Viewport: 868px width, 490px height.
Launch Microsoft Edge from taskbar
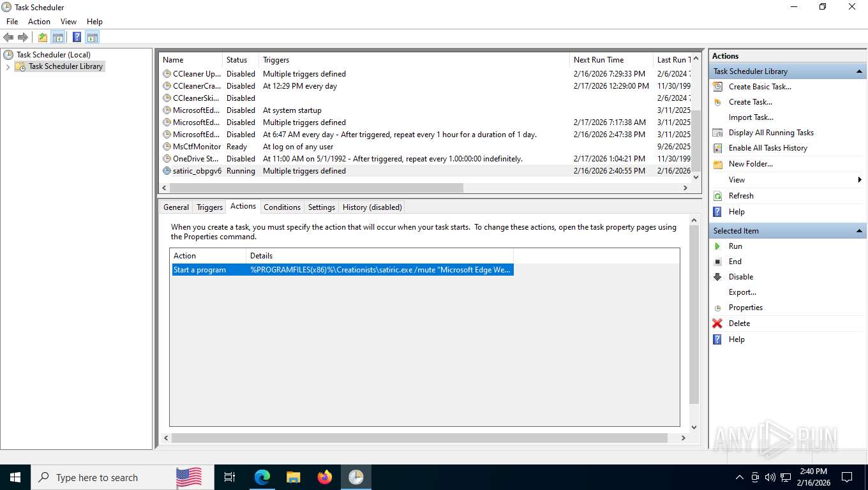[262, 477]
